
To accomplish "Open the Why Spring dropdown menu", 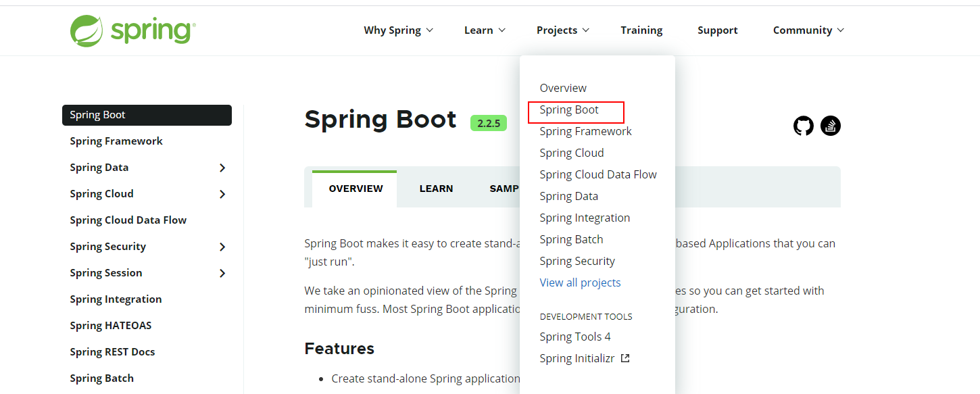I will tap(398, 30).
